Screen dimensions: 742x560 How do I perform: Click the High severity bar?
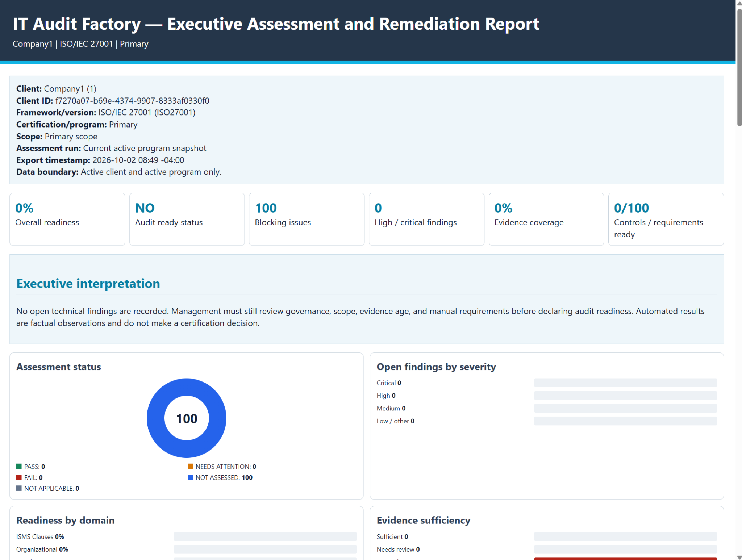point(625,396)
